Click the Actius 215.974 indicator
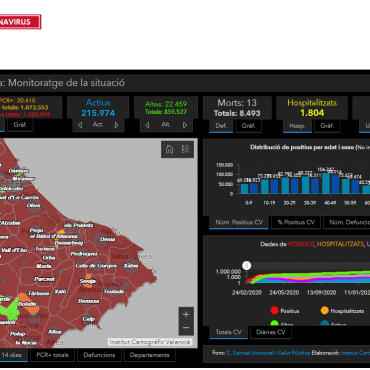 tap(98, 108)
